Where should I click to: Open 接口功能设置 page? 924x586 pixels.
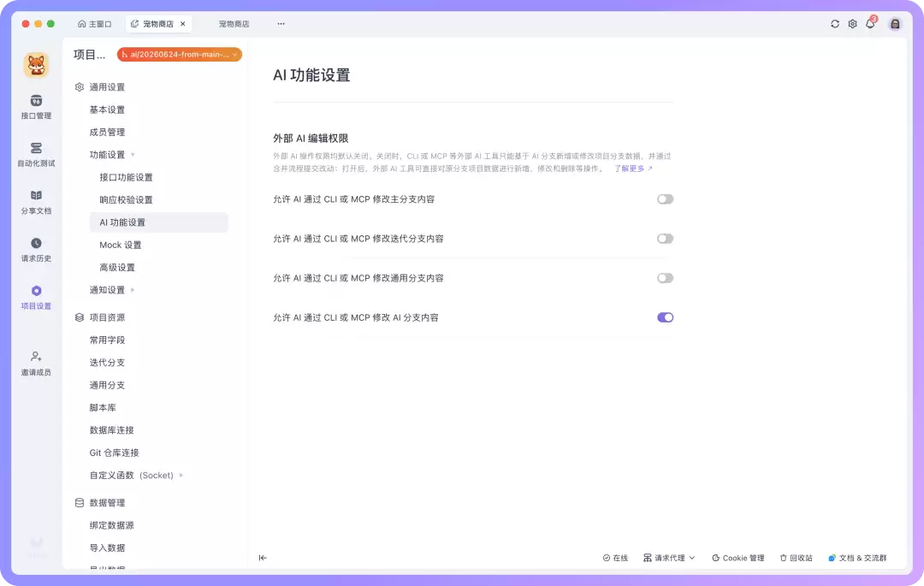tap(126, 177)
